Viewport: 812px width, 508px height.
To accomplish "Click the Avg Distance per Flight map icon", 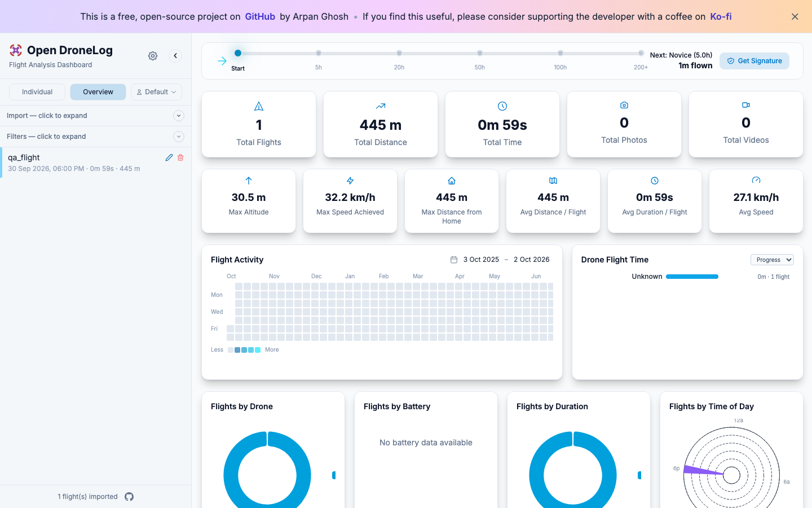I will pos(553,181).
